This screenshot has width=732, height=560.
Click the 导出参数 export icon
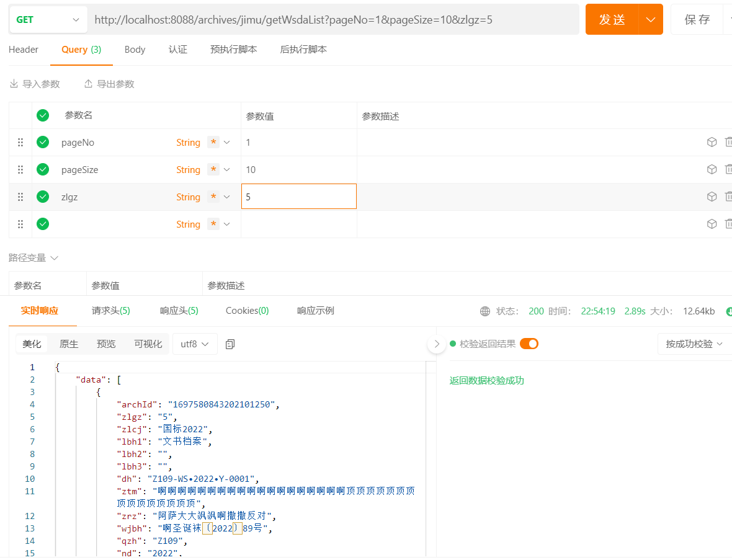[88, 84]
